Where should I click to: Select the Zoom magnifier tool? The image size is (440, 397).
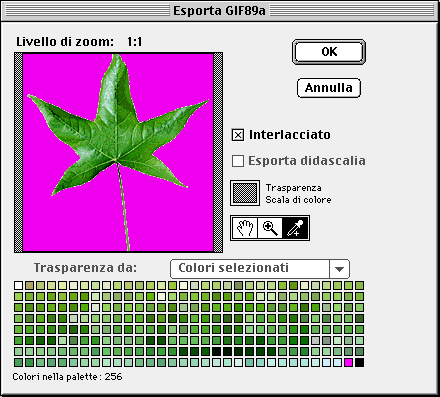(270, 228)
